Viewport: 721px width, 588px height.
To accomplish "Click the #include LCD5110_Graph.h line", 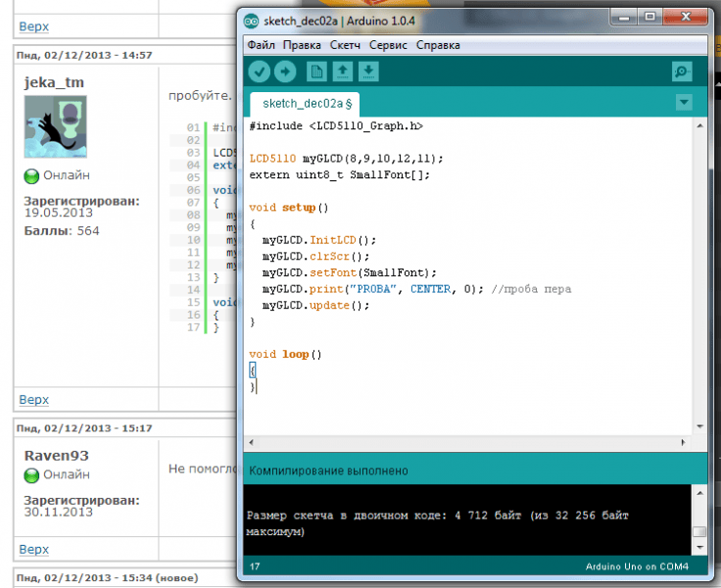I will point(336,126).
